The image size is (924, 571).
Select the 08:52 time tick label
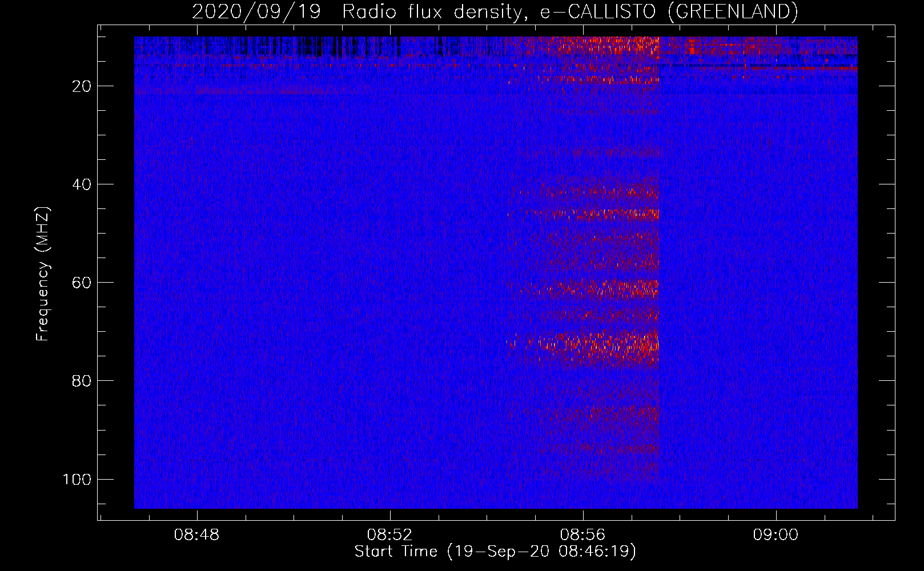pos(390,535)
